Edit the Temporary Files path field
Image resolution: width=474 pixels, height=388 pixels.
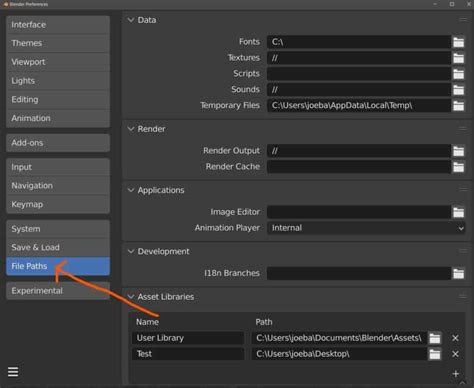359,106
